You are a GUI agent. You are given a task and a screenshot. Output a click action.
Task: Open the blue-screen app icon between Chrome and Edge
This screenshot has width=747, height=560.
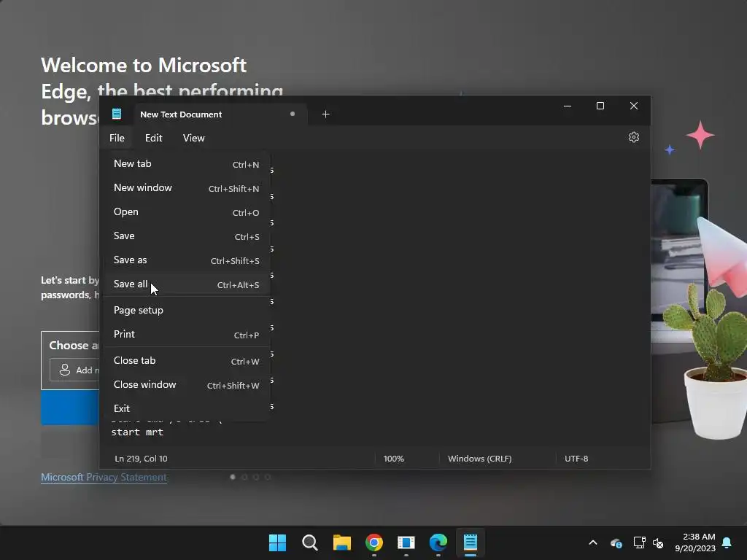406,542
